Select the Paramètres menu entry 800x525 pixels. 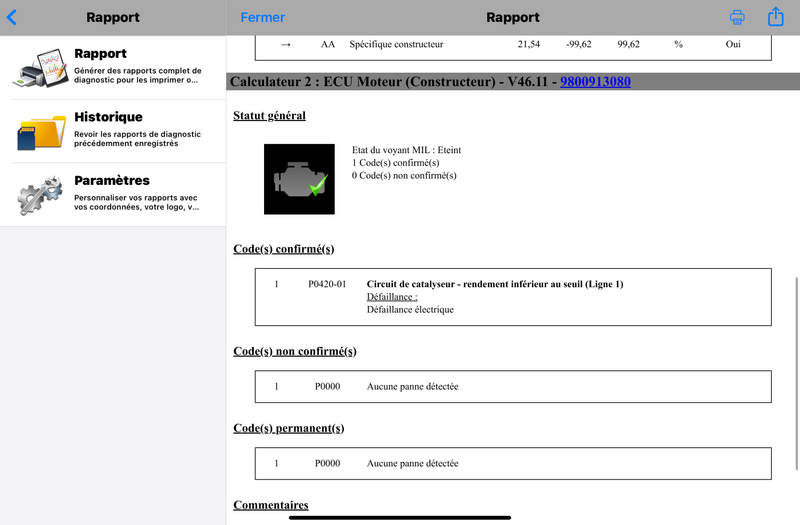pyautogui.click(x=113, y=195)
